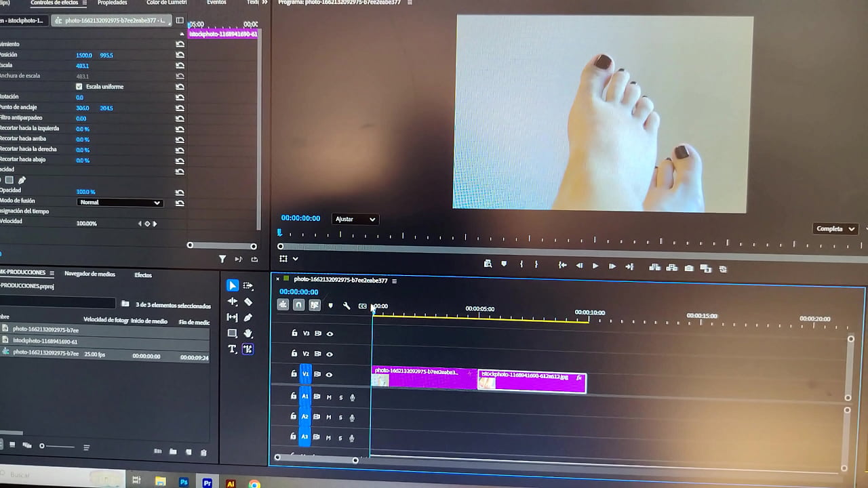Image resolution: width=868 pixels, height=488 pixels.
Task: Mute audio track A1
Action: pos(329,397)
